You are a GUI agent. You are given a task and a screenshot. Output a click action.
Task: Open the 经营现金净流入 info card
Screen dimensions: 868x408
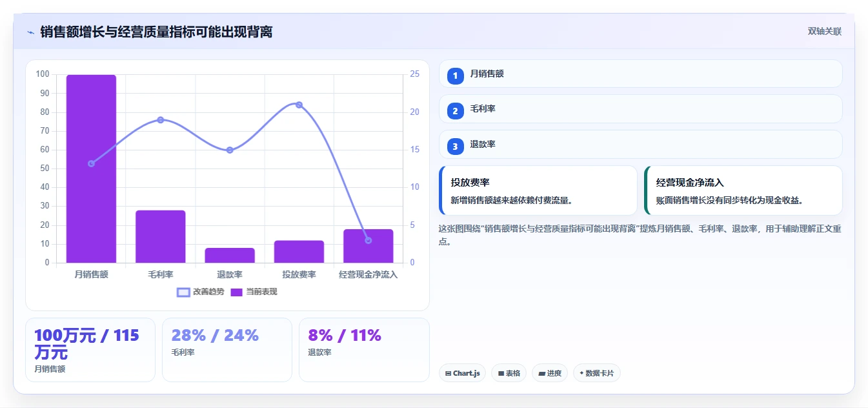[743, 190]
